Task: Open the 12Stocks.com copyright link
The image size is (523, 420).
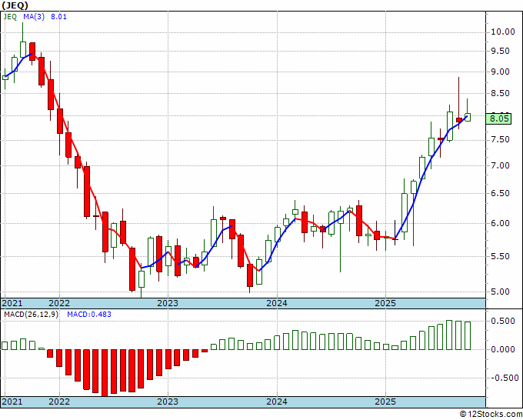Action: 491,415
